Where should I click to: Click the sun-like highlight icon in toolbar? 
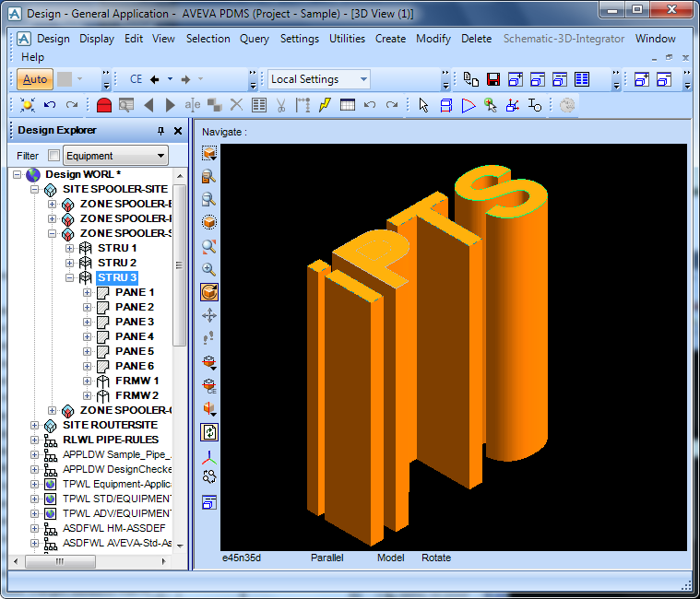click(28, 105)
